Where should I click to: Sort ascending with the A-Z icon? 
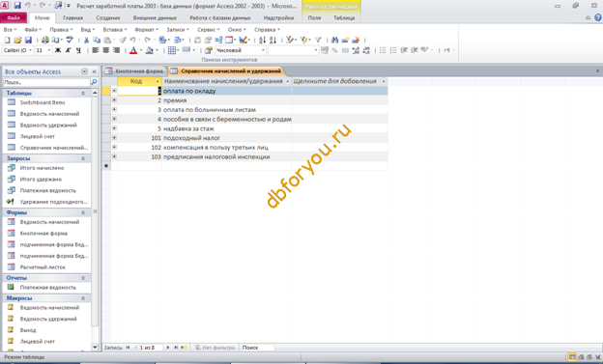(x=262, y=40)
